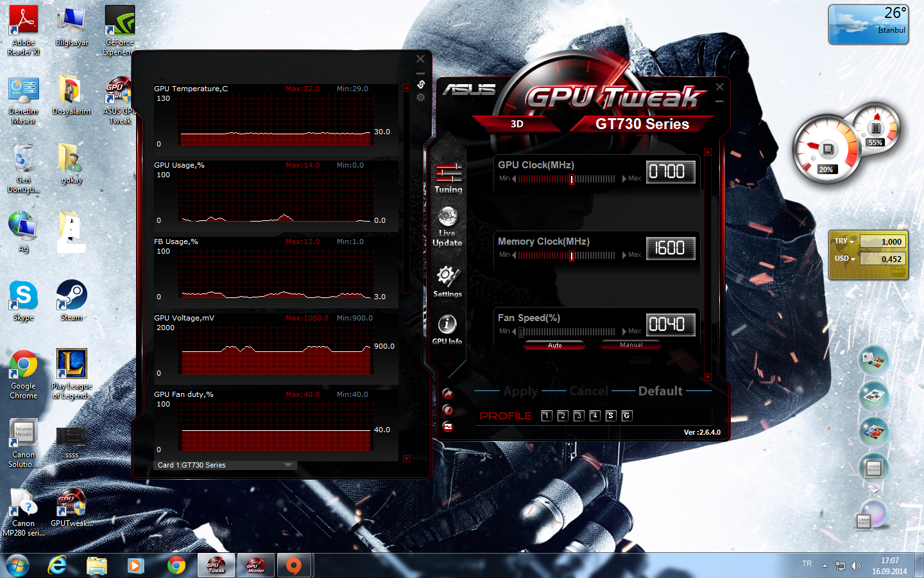Open the ssss desktop icon
Image resolution: width=924 pixels, height=578 pixels.
click(72, 442)
